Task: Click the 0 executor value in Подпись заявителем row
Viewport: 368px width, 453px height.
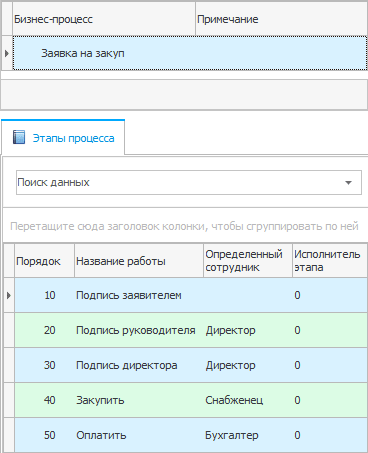Action: click(x=330, y=295)
